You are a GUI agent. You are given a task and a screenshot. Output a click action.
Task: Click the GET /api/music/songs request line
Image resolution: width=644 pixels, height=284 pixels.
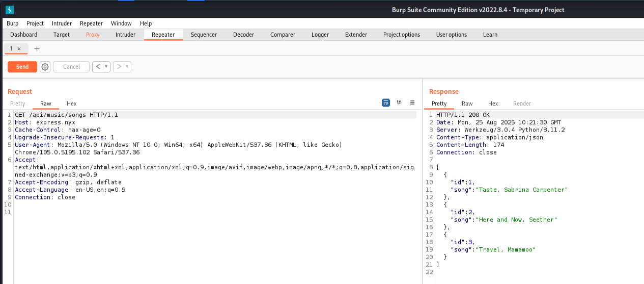(66, 115)
